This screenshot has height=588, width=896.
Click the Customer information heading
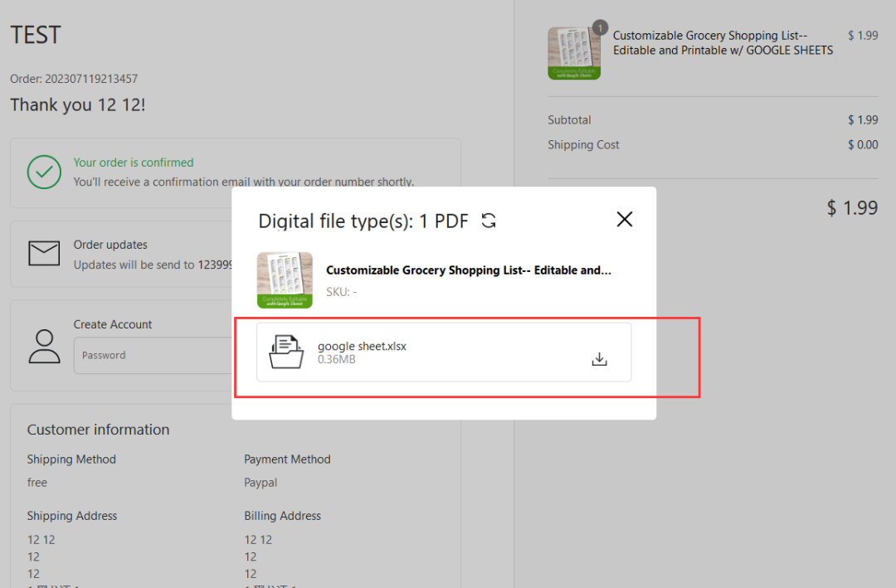click(x=98, y=430)
